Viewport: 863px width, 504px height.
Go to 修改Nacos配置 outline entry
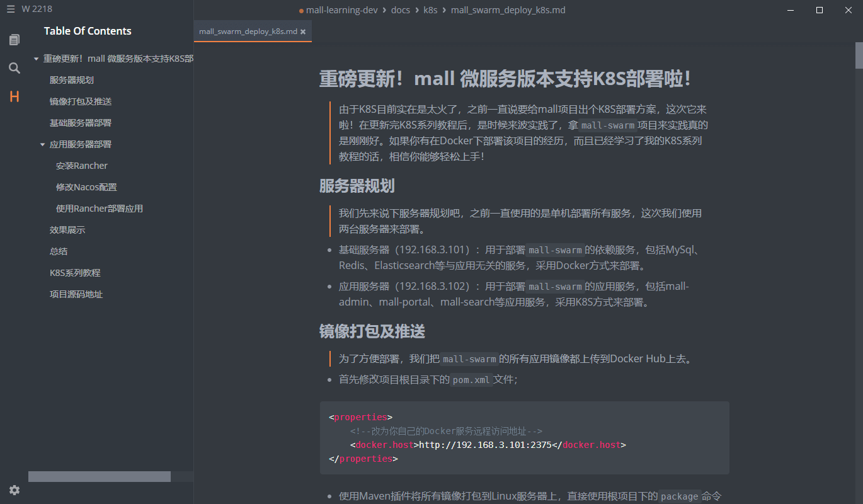[86, 187]
